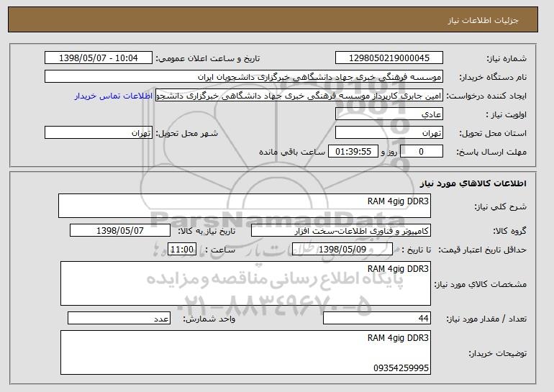Select the header text جزئیات اطلاعات نیاز
This screenshot has width=554, height=392.
coord(483,20)
